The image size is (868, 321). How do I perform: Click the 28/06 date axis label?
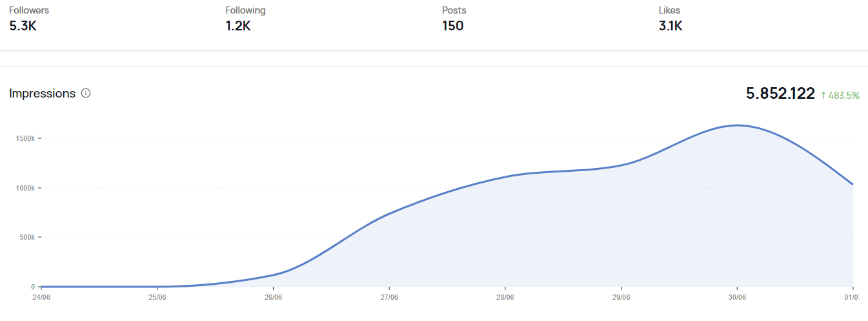pyautogui.click(x=505, y=298)
